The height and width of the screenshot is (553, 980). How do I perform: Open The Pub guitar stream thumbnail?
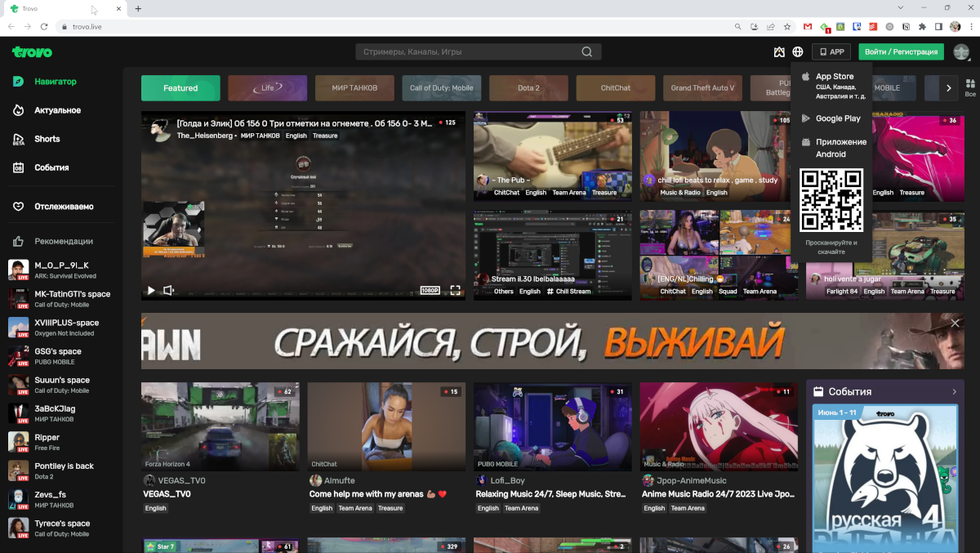tap(553, 155)
